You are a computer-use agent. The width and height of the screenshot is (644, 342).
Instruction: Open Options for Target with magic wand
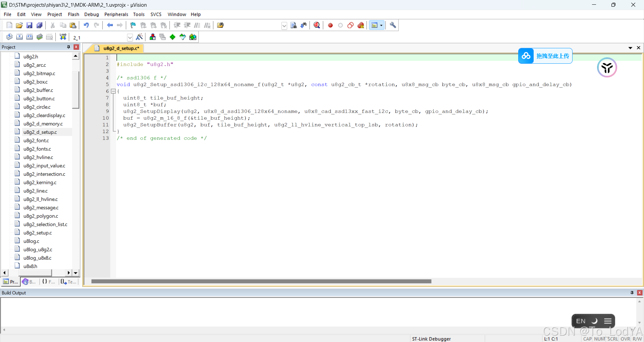click(x=140, y=37)
